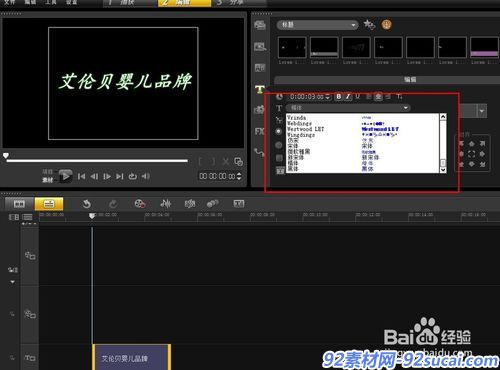
Task: Toggle Underline text formatting
Action: click(358, 97)
